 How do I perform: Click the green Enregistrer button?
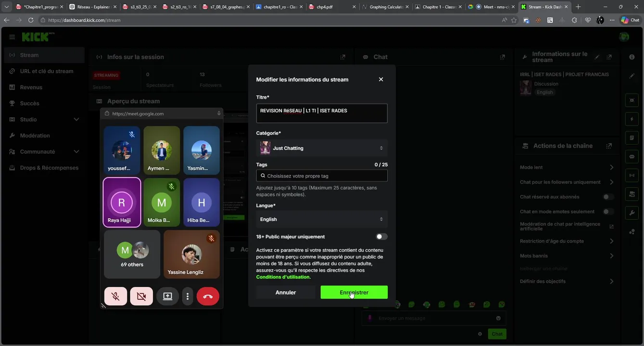(354, 292)
